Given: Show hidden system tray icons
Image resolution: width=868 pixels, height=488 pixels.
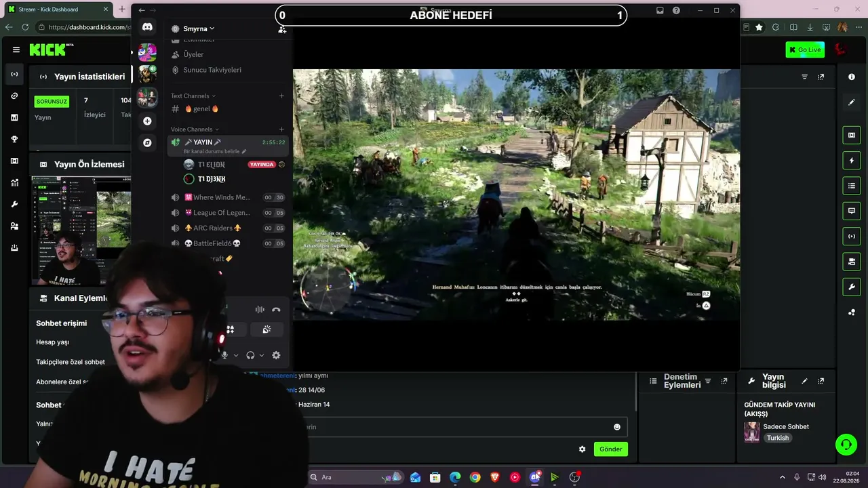Looking at the screenshot, I should click(782, 477).
